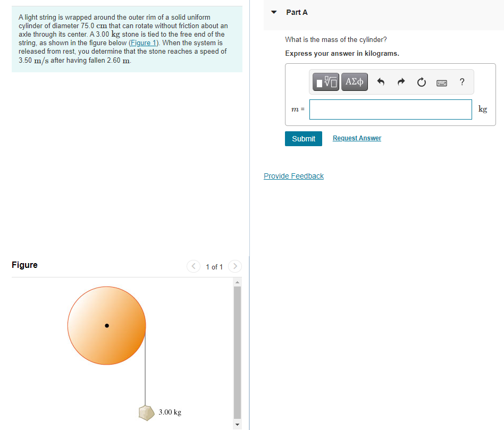Viewport: 504px width, 430px height.
Task: Advance to next figure with right arrow
Action: point(234,266)
